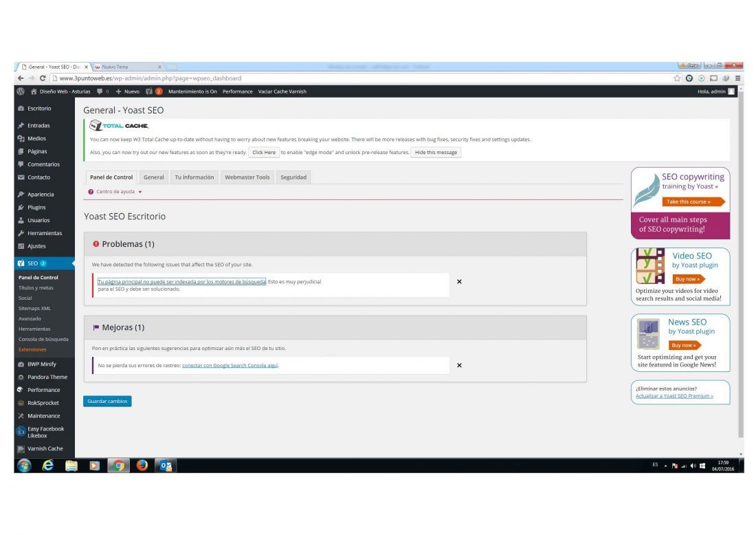The width and height of the screenshot is (756, 535).
Task: Click Guardar cambios button
Action: 107,402
